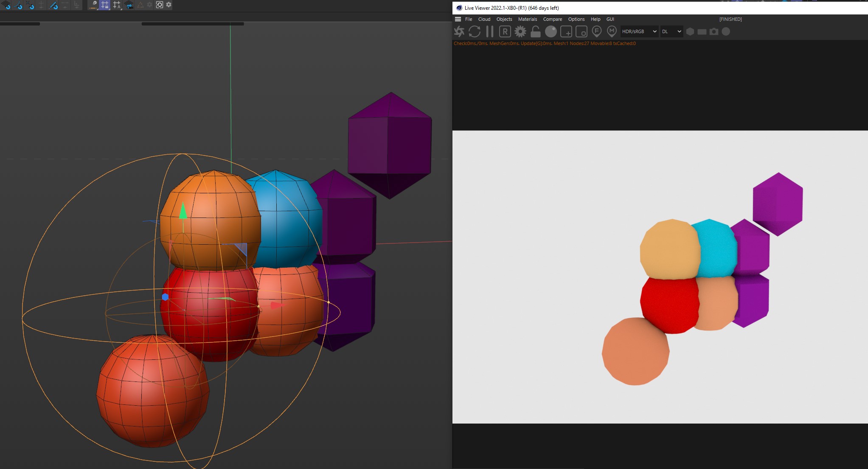Image resolution: width=868 pixels, height=469 pixels.
Task: Toggle the lock resolution padlock icon
Action: pyautogui.click(x=535, y=31)
